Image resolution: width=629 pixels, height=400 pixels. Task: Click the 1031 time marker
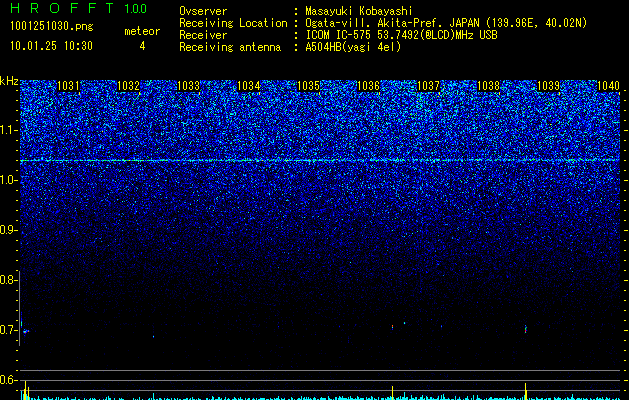68,86
